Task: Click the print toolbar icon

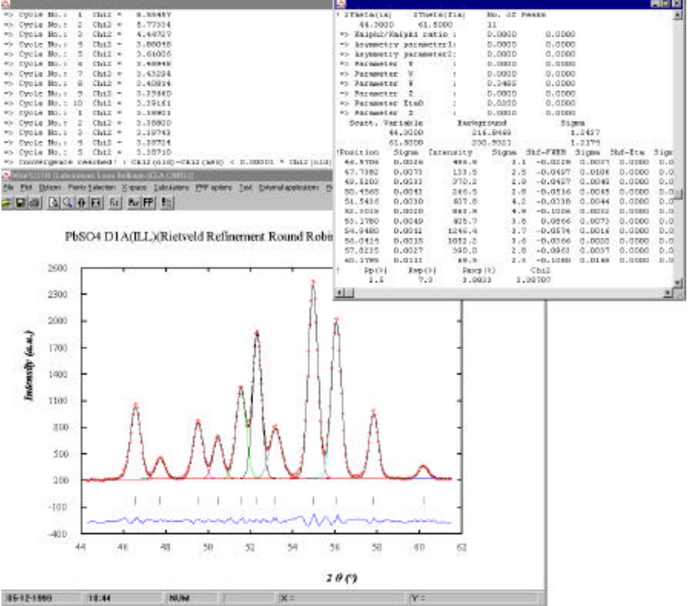Action: point(34,202)
